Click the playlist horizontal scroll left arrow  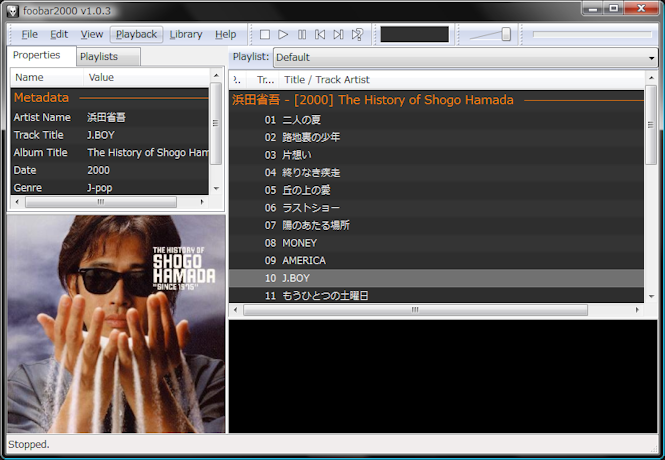tap(236, 310)
